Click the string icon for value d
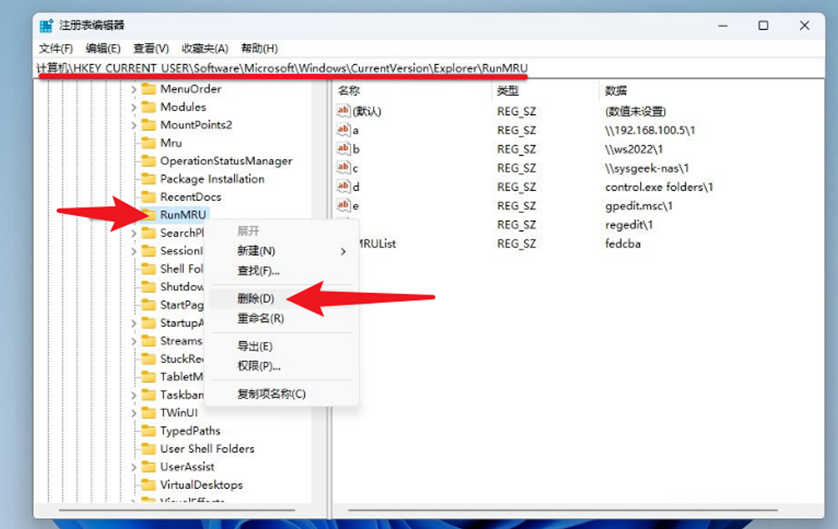 pyautogui.click(x=344, y=187)
